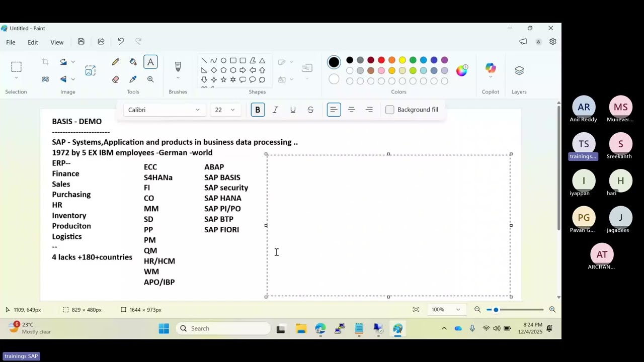Set text alignment to left

point(334,110)
